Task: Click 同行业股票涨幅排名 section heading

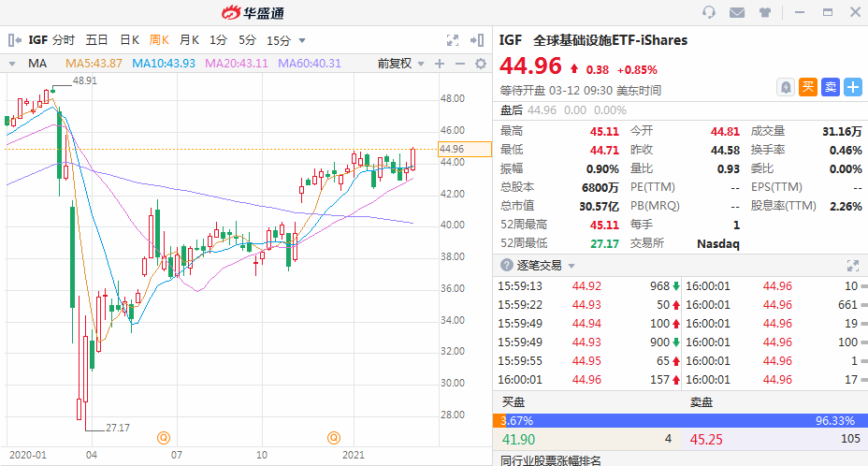Action: tap(551, 460)
